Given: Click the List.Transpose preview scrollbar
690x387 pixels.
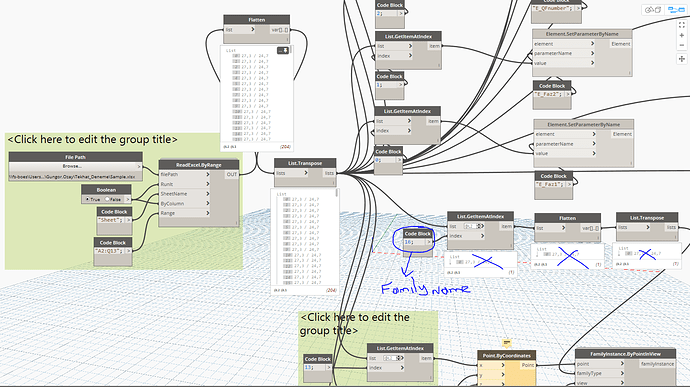Looking at the screenshot, I should [x=338, y=193].
